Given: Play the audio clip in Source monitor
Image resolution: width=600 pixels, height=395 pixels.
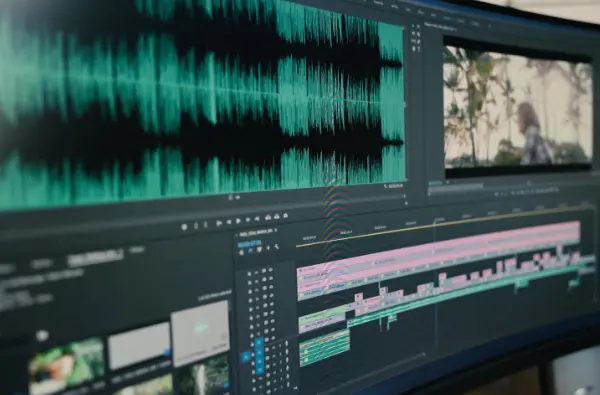Looking at the screenshot, I should (238, 221).
